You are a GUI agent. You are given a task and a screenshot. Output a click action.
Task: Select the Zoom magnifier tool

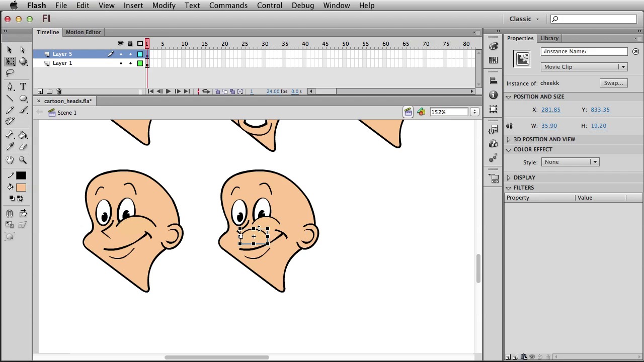[23, 160]
